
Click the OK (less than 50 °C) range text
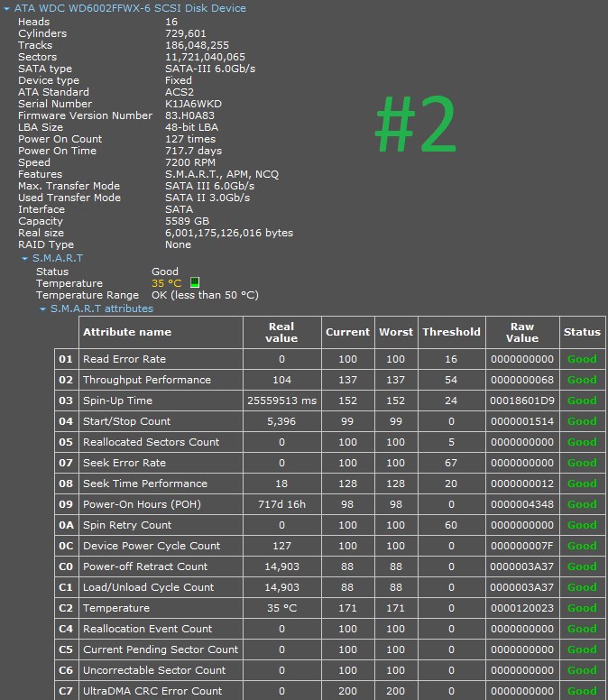[205, 295]
